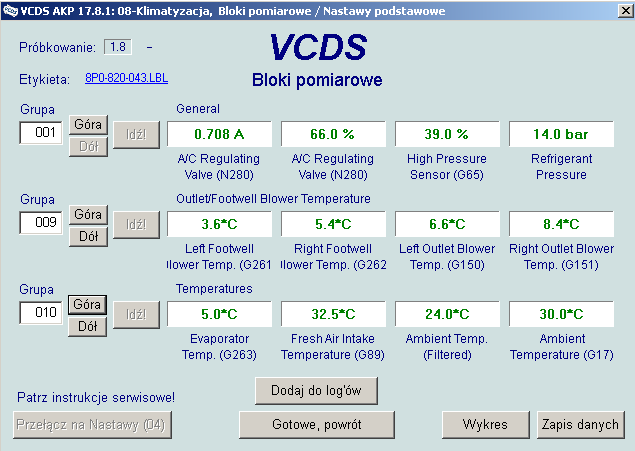Select the 30.0*C ambient temperature G17 value

561,314
